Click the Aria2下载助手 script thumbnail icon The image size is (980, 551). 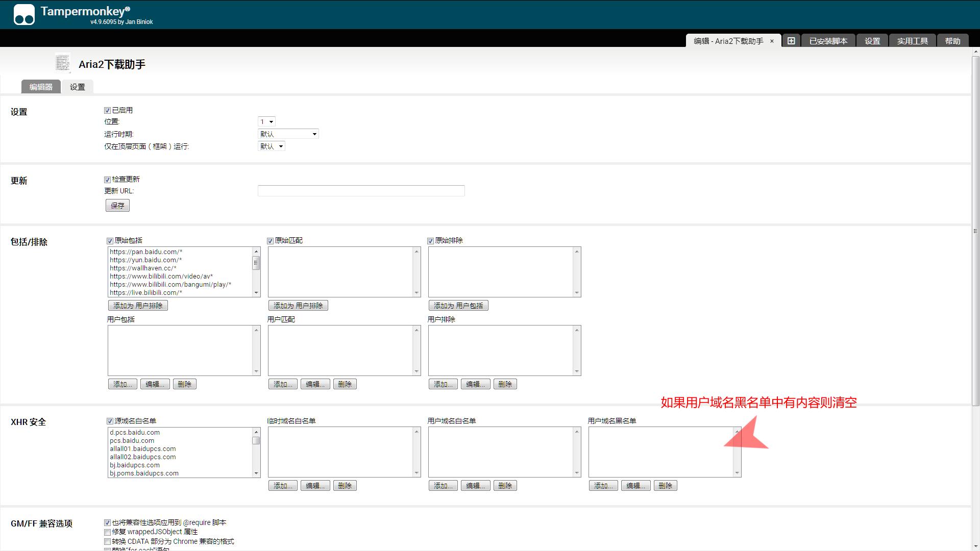click(x=63, y=63)
